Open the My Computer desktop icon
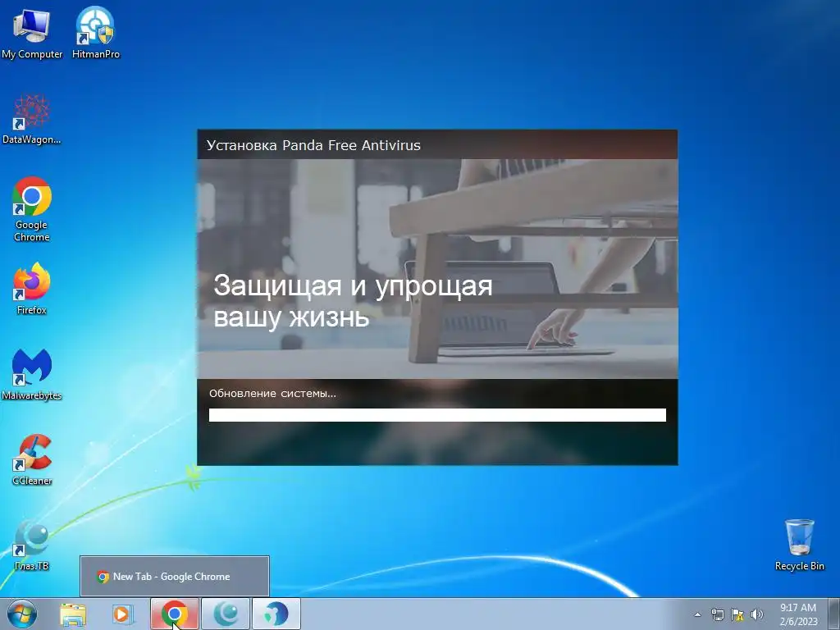This screenshot has height=630, width=840. [x=32, y=33]
